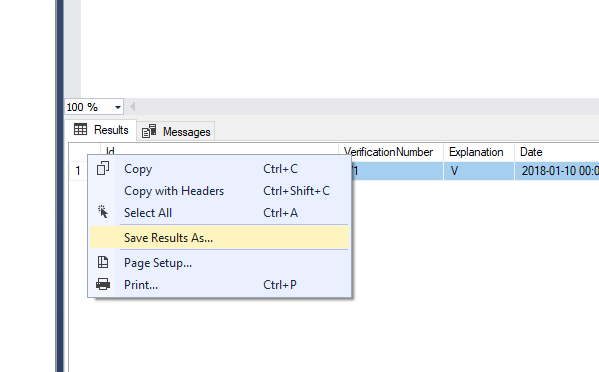This screenshot has height=372, width=599.
Task: Open Save Results As... dialog
Action: 219,237
